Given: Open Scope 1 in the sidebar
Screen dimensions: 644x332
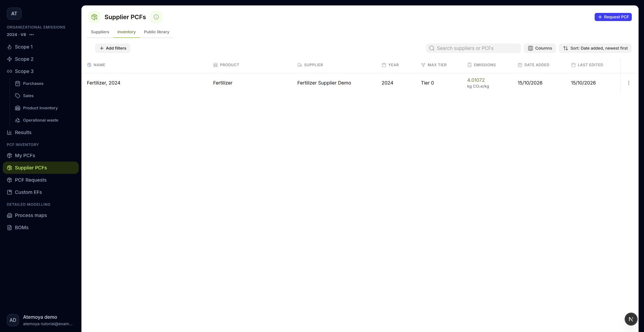Looking at the screenshot, I should pyautogui.click(x=41, y=47).
